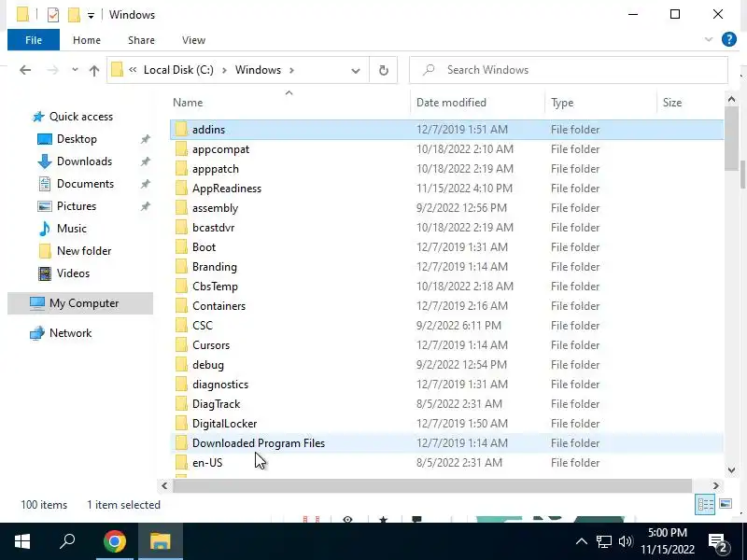Go up one folder level arrow
The height and width of the screenshot is (560, 747).
(94, 71)
